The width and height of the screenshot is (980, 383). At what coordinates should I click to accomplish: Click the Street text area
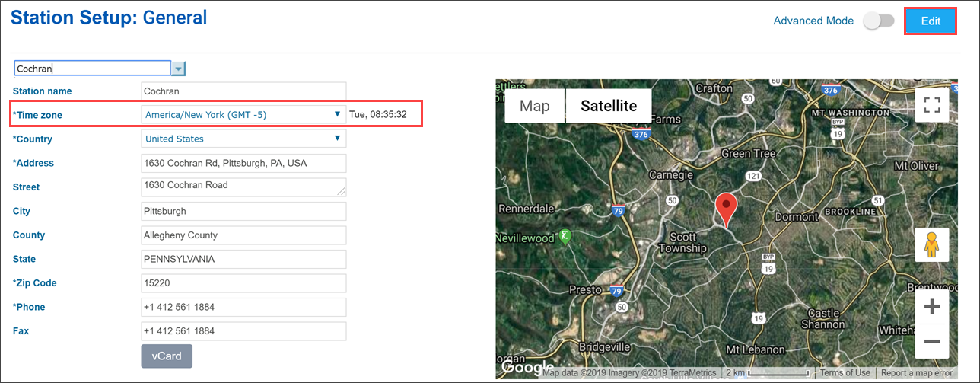coord(243,187)
